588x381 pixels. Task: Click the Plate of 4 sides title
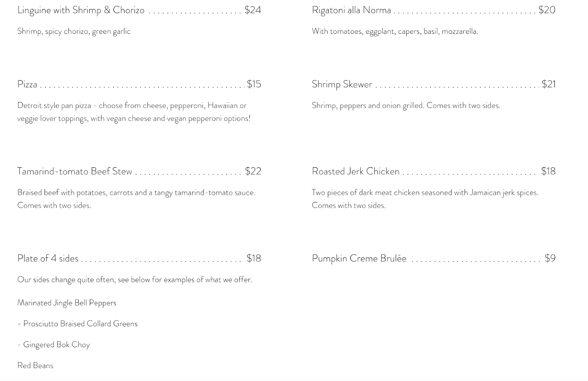48,258
